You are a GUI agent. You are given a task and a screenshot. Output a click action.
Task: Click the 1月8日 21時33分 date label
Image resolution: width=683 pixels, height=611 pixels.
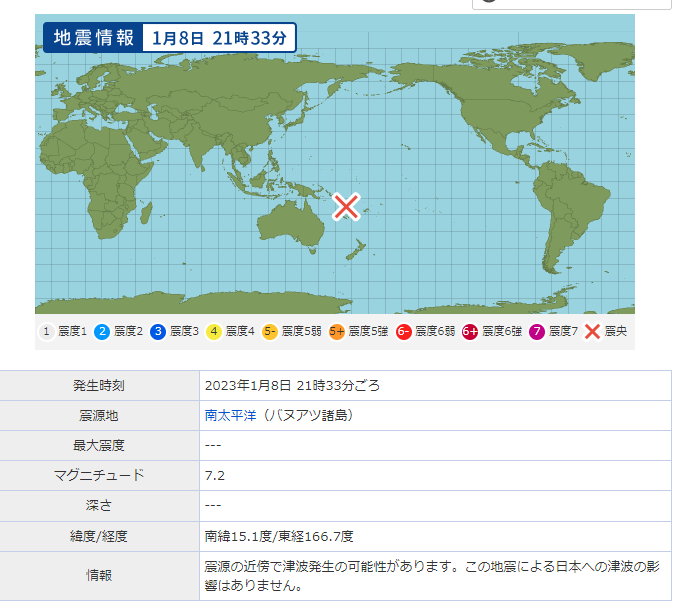219,38
